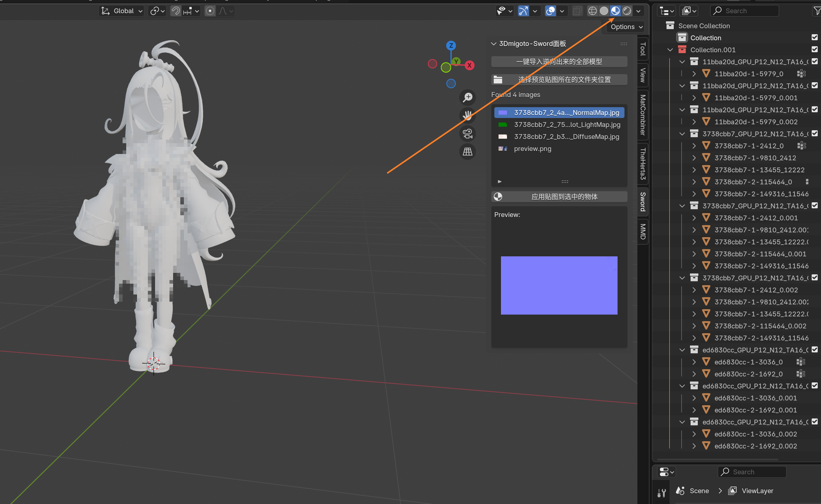
Task: Toggle the snapping magnet icon
Action: [175, 11]
